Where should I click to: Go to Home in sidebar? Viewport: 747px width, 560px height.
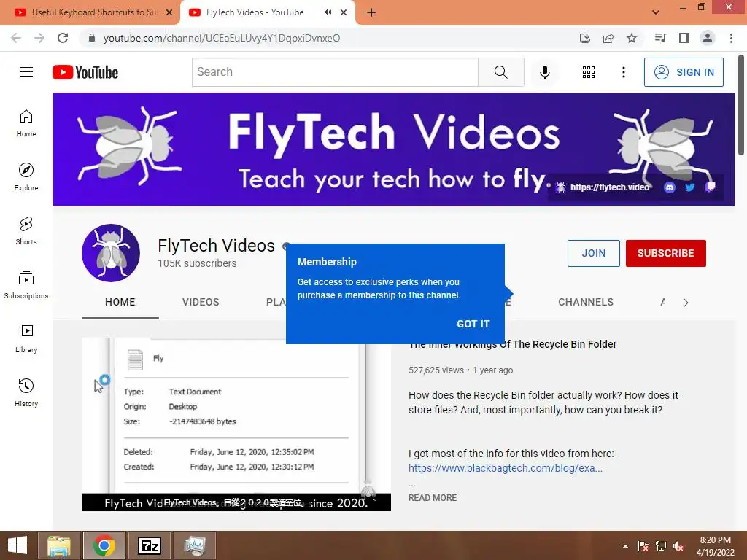point(26,123)
